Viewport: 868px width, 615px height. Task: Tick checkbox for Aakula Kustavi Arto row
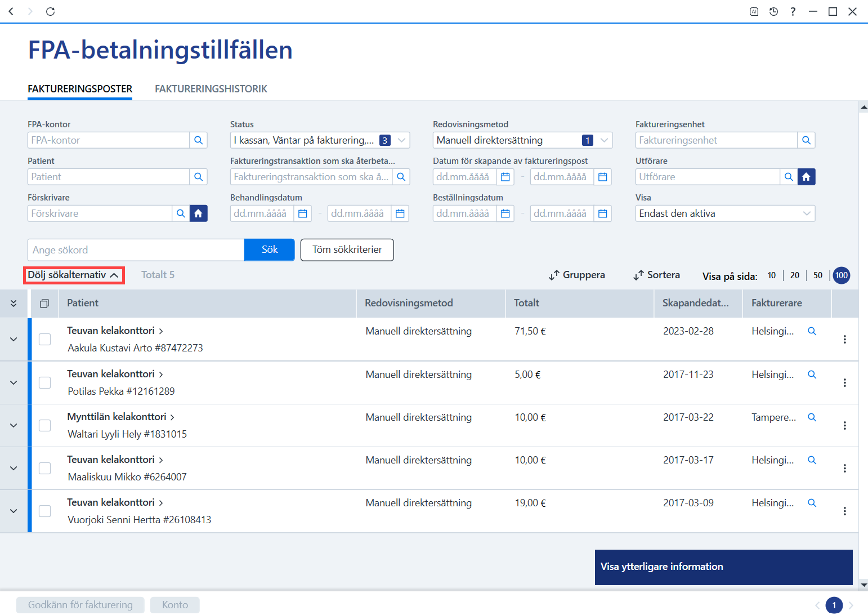44,339
